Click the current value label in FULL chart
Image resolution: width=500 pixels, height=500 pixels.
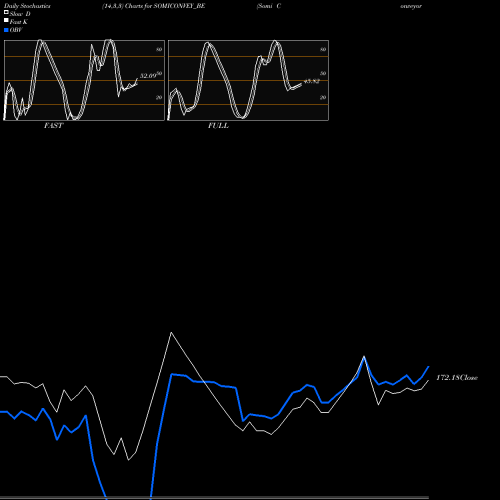point(312,81)
